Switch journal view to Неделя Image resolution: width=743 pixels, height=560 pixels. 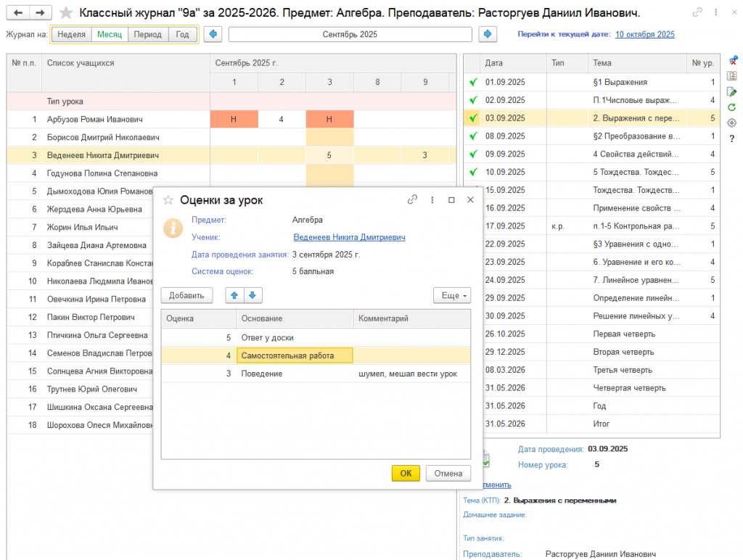click(x=72, y=34)
